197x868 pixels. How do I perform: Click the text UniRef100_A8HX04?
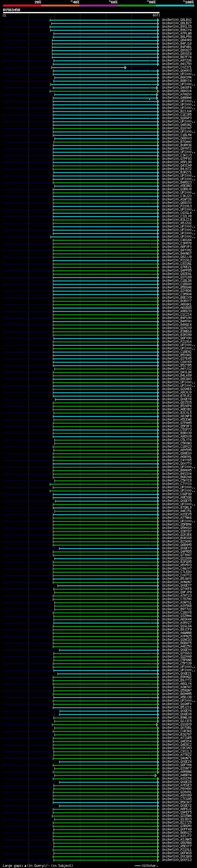[177, 91]
